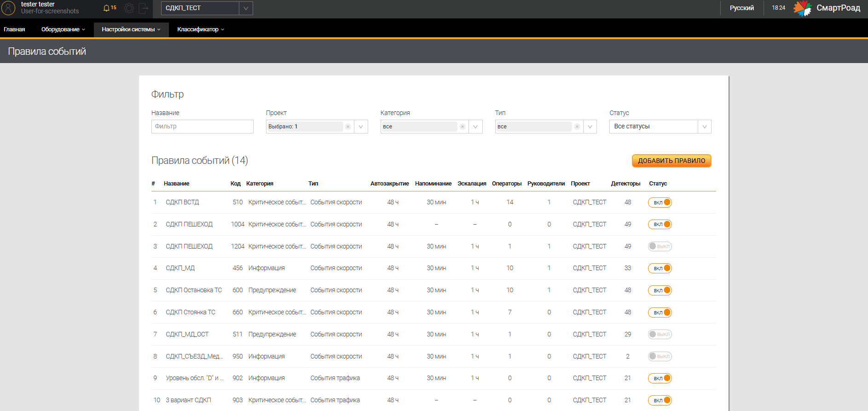Sort by the Автозакрытие column header
Screen dimensions: 868x411
390,184
